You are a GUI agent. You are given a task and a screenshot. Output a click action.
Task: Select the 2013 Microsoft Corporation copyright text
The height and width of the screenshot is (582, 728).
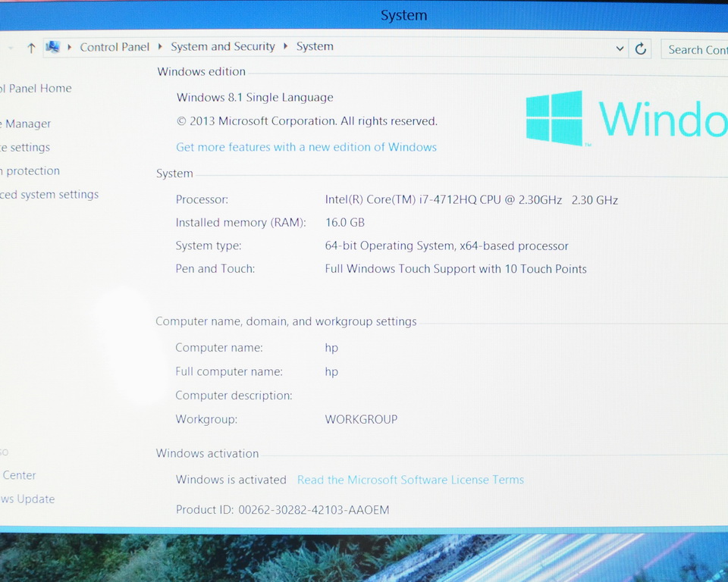point(307,121)
